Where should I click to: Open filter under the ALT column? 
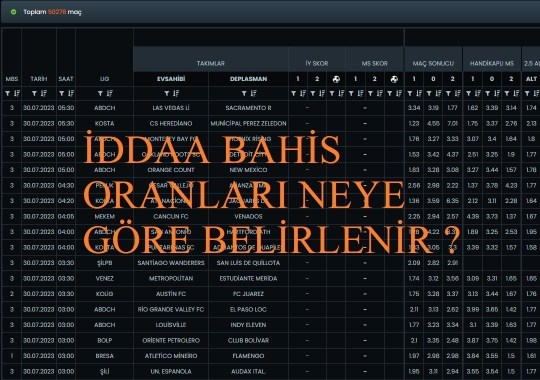pos(527,93)
